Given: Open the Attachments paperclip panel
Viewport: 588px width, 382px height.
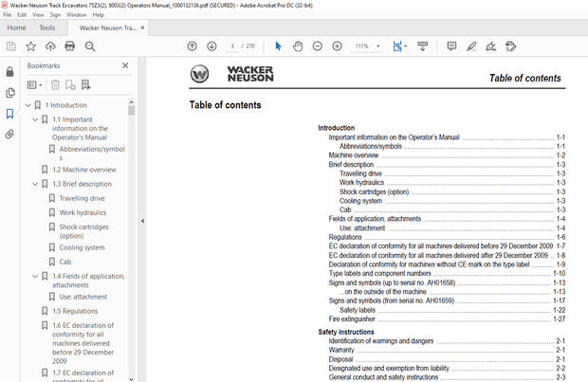Looking at the screenshot, I should coord(10,134).
